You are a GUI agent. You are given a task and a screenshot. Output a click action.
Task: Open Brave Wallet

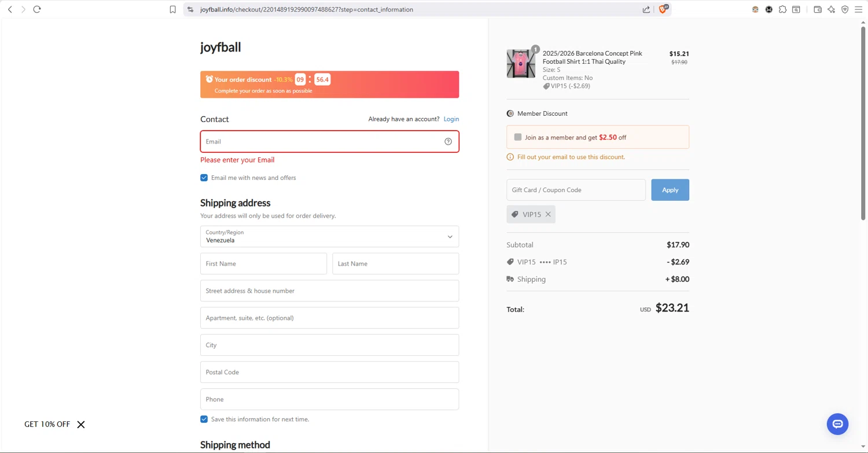tap(818, 9)
